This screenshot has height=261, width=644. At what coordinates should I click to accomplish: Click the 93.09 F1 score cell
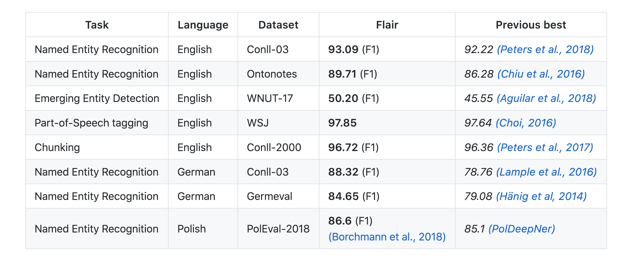pyautogui.click(x=353, y=49)
